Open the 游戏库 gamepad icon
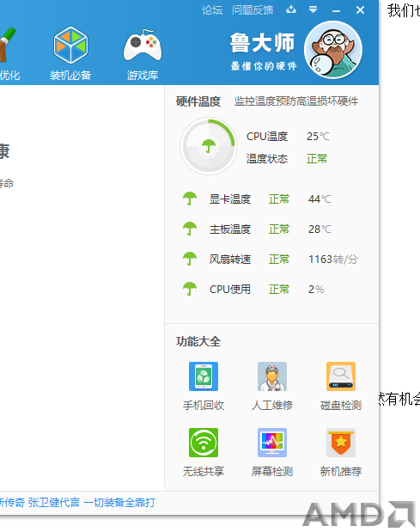The image size is (420, 532). (x=143, y=46)
